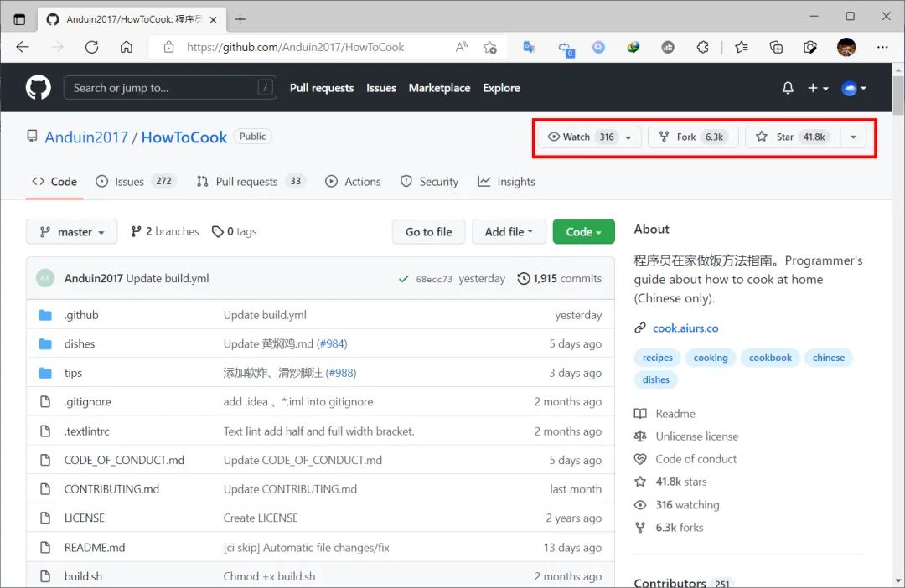Switch to repository Pull requests tab
This screenshot has height=588, width=905.
[251, 181]
